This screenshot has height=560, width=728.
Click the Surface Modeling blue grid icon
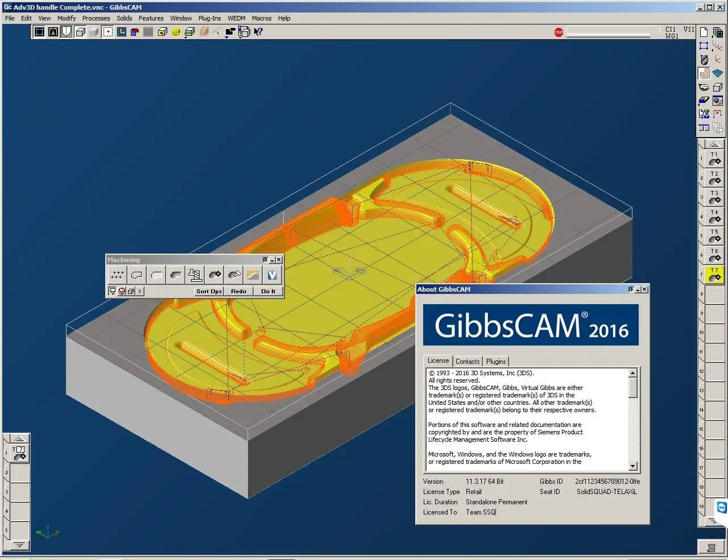point(717,73)
